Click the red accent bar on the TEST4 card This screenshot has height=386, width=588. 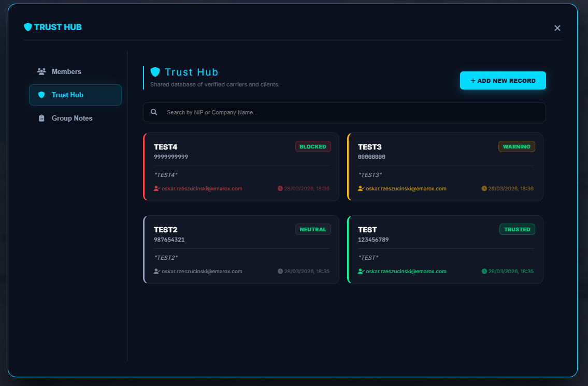tap(145, 167)
